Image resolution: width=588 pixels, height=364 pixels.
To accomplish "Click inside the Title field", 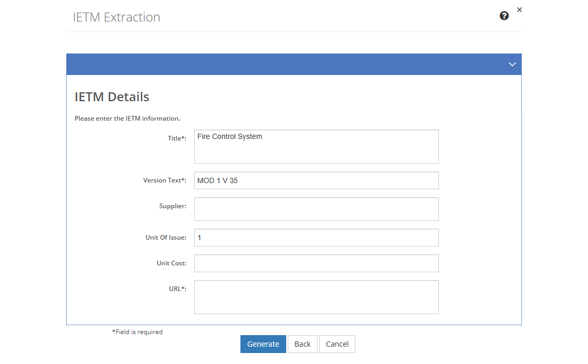I will [316, 146].
